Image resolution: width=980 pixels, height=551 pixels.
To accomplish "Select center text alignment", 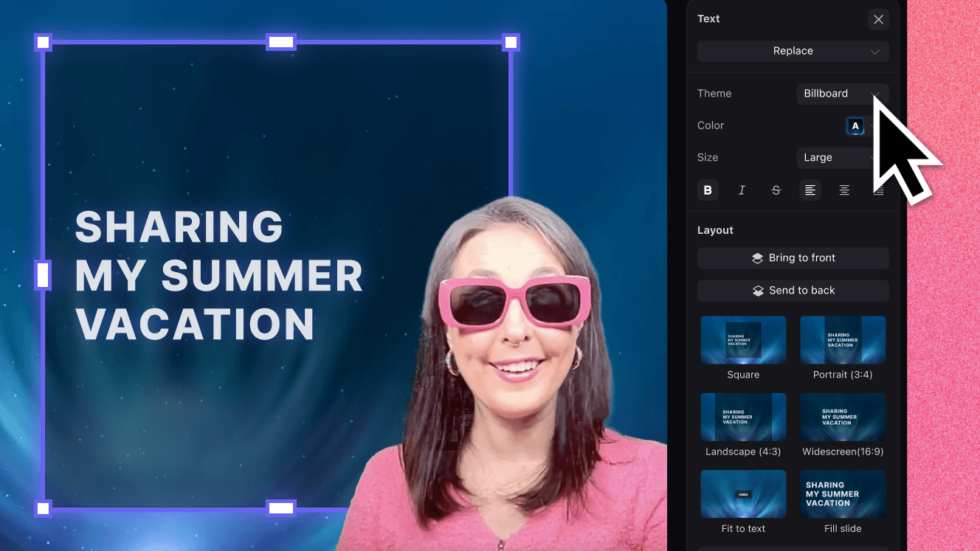I will [x=844, y=190].
